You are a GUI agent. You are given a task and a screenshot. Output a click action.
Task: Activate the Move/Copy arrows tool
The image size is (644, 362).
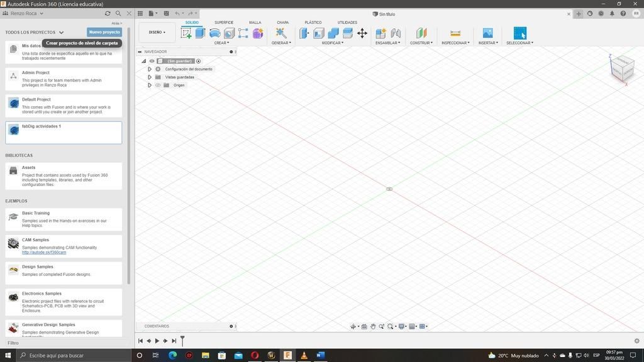pos(362,33)
